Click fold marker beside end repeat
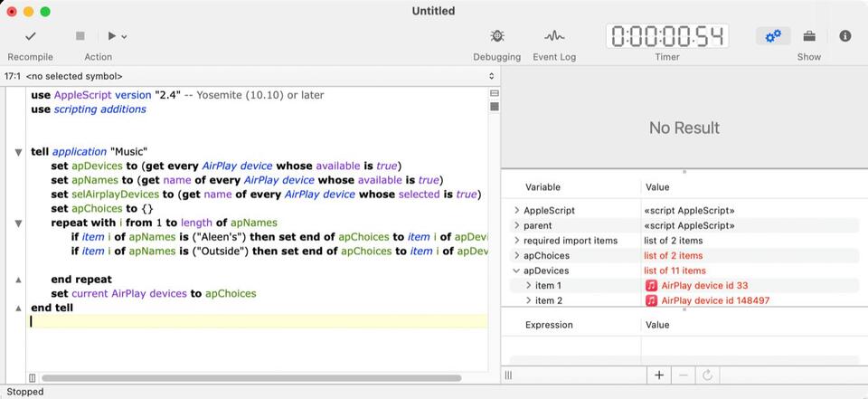 [x=18, y=280]
